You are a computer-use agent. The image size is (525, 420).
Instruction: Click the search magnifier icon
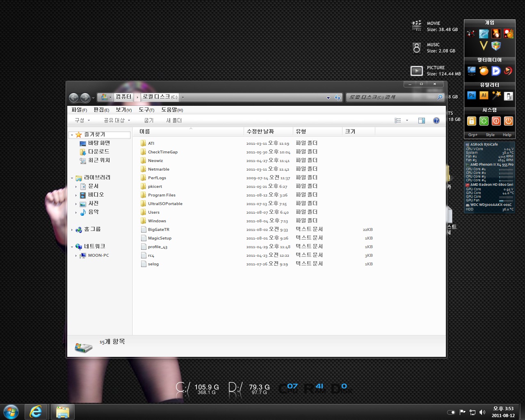[440, 97]
